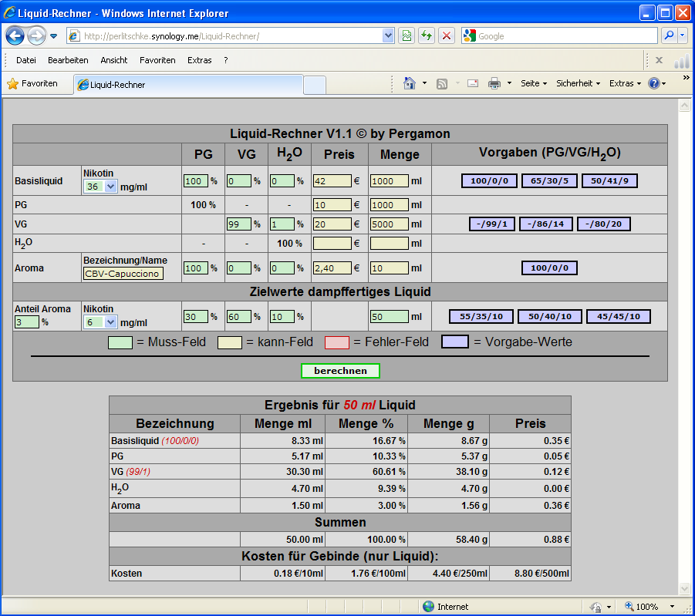Click the berechnen button
Screen dimensions: 695x616
340,371
